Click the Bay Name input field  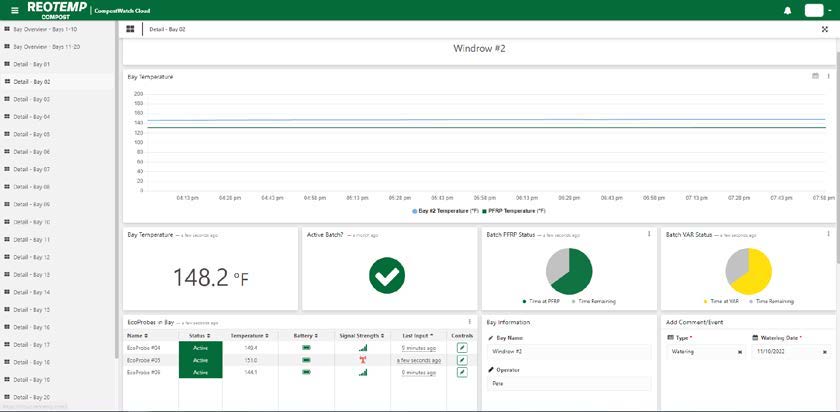click(x=569, y=352)
